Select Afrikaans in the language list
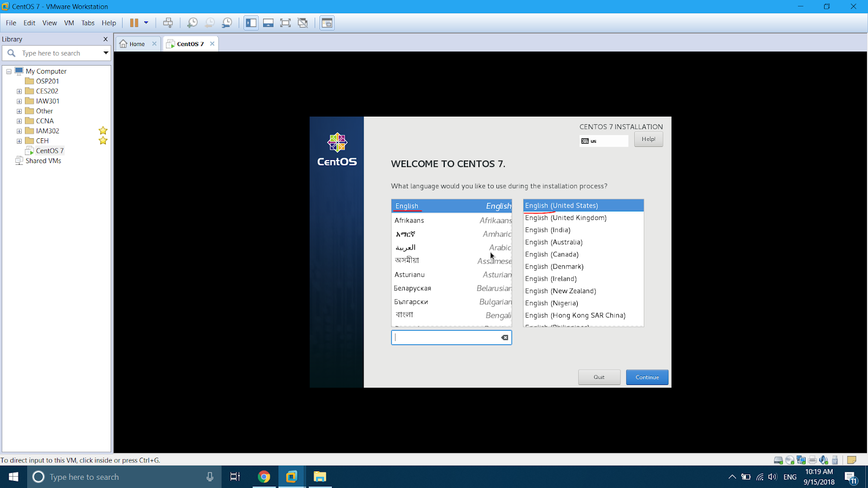The image size is (868, 488). (451, 220)
